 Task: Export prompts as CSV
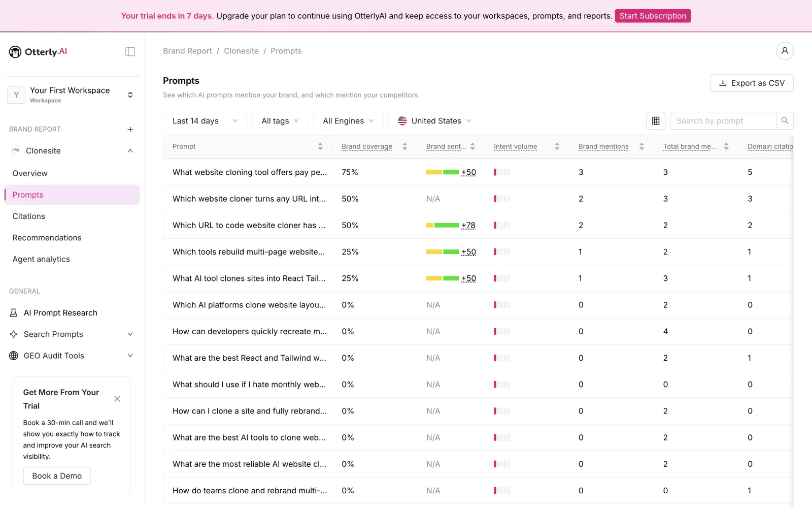pos(752,83)
